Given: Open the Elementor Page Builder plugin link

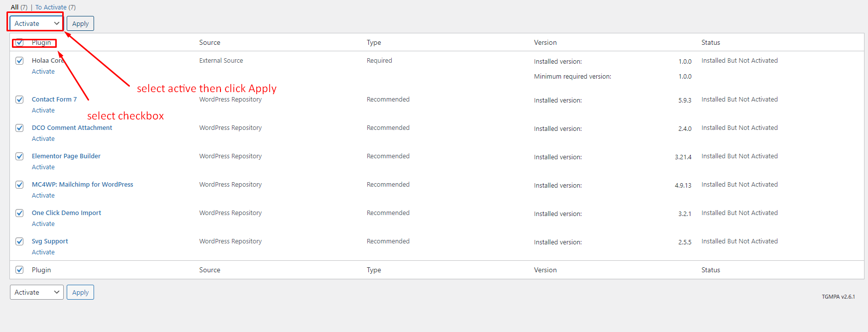Looking at the screenshot, I should pos(66,156).
